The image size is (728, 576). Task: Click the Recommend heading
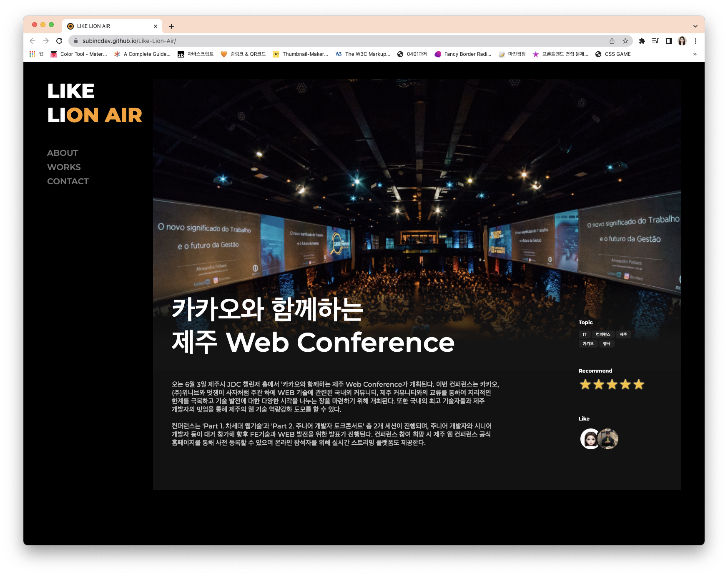coord(595,371)
